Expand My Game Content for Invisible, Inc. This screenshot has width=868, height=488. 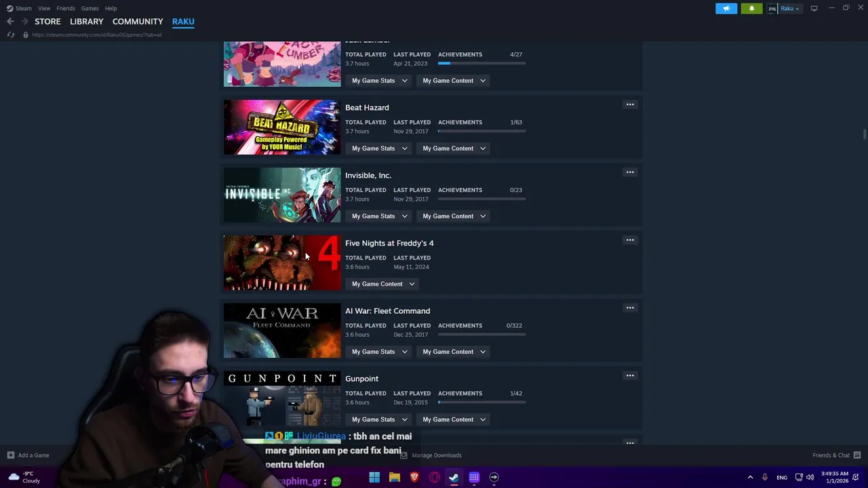pyautogui.click(x=454, y=216)
